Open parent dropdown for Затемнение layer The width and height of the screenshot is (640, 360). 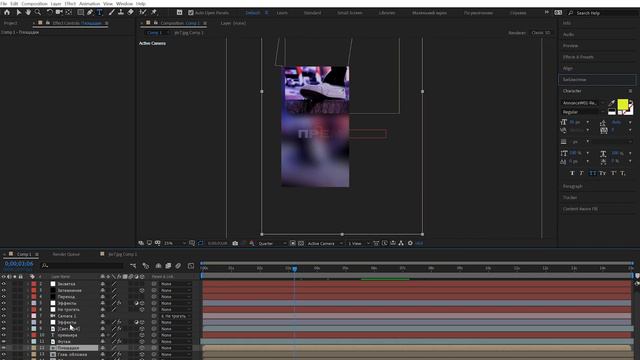tap(176, 290)
